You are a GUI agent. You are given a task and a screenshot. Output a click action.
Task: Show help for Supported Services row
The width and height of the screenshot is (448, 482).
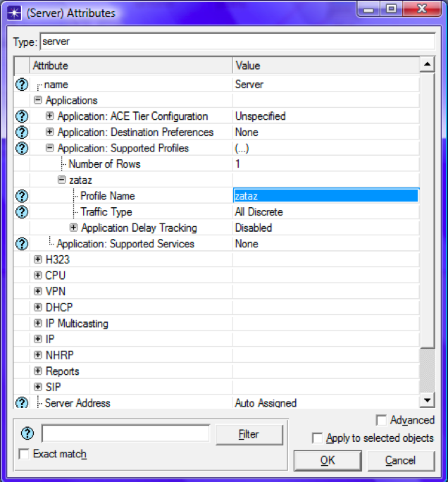point(22,244)
